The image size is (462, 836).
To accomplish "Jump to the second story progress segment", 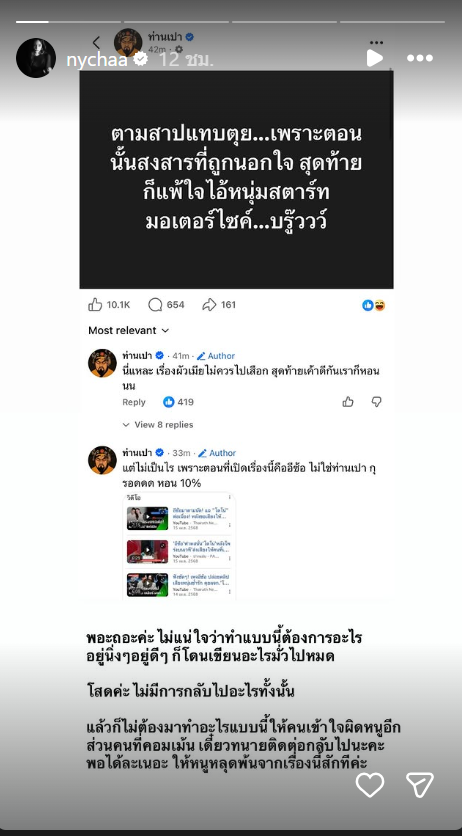I will point(175,22).
